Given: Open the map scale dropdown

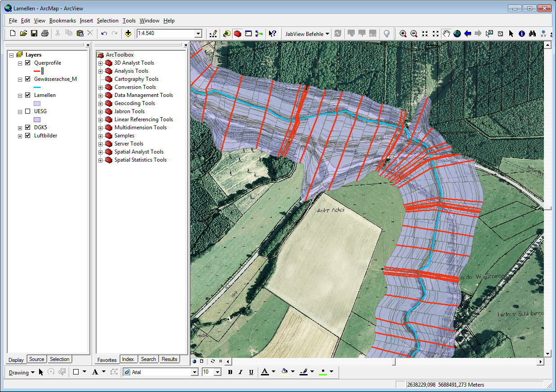Looking at the screenshot, I should [x=198, y=34].
